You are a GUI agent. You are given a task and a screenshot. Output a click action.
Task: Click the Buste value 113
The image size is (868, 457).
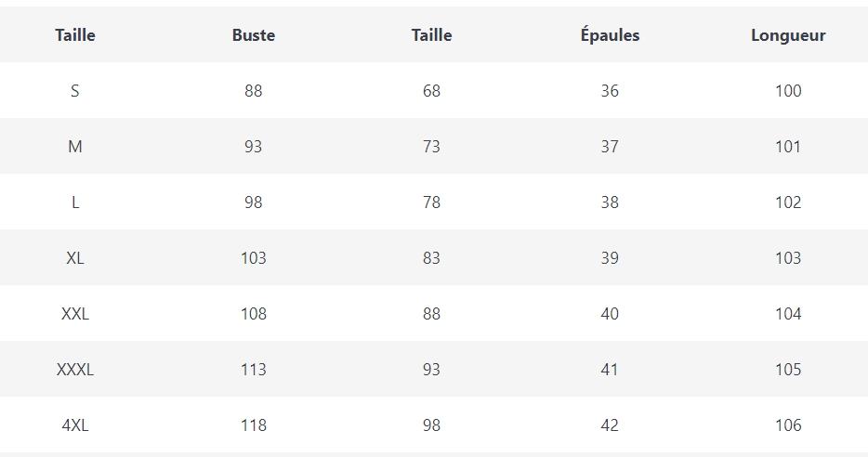pyautogui.click(x=254, y=370)
